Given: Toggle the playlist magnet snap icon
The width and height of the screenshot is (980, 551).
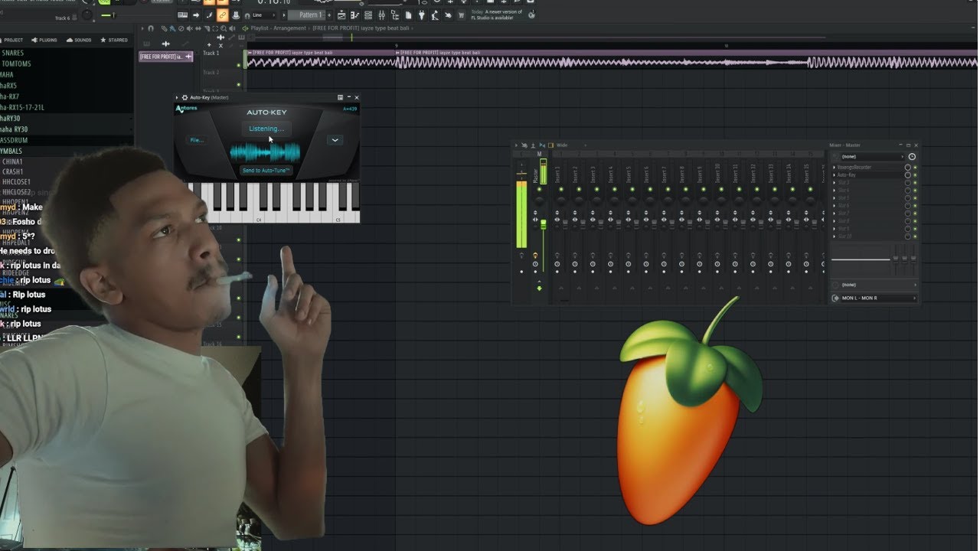Looking at the screenshot, I should [151, 28].
